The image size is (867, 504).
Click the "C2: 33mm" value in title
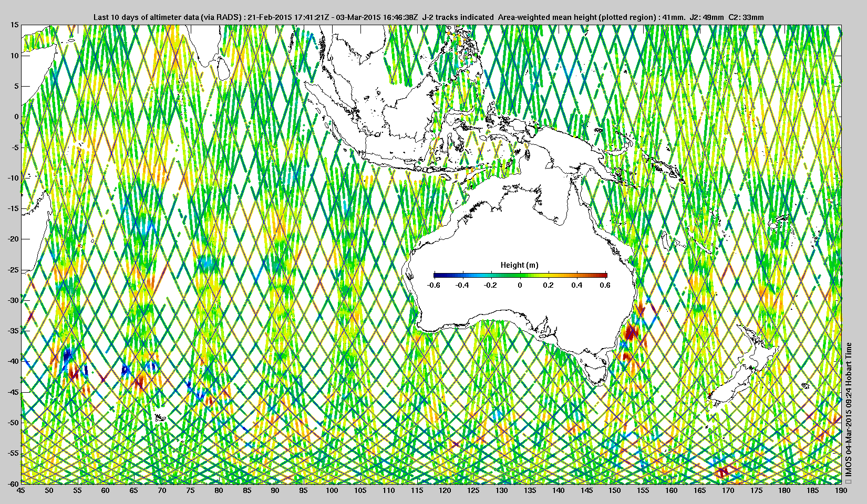746,17
